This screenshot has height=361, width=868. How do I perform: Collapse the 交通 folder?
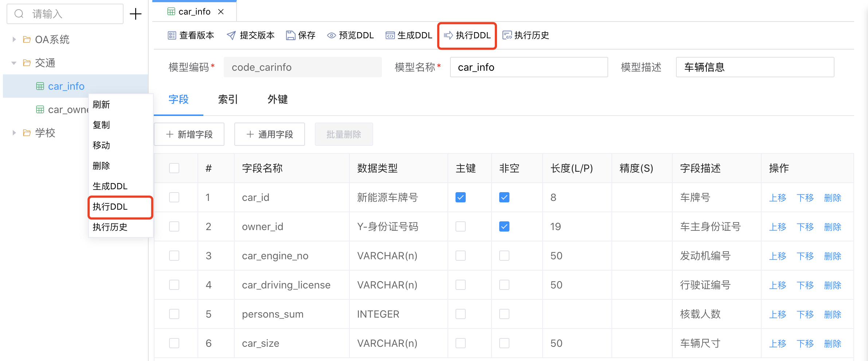[x=14, y=63]
